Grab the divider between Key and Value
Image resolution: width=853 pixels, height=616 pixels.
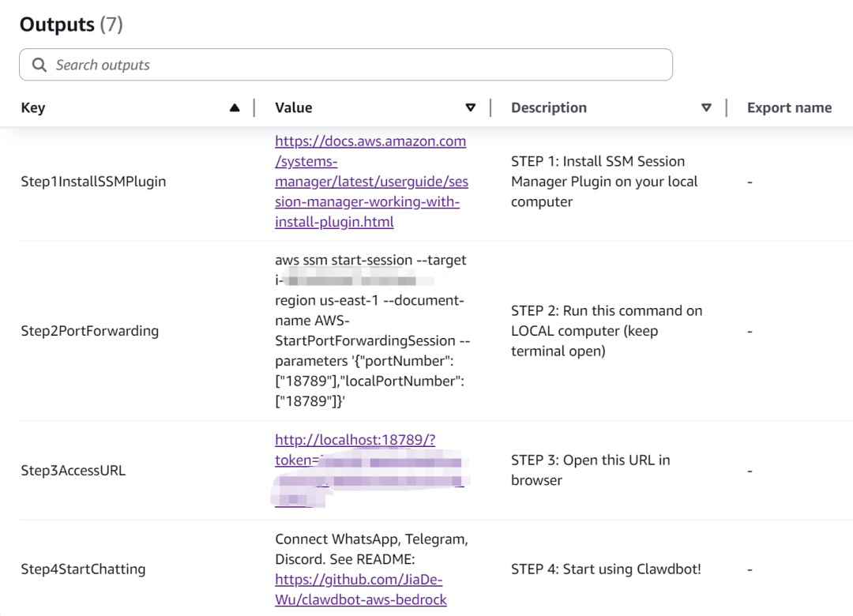(254, 108)
